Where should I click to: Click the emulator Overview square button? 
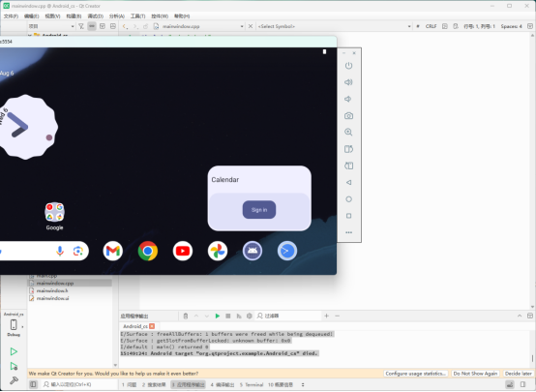pos(348,216)
